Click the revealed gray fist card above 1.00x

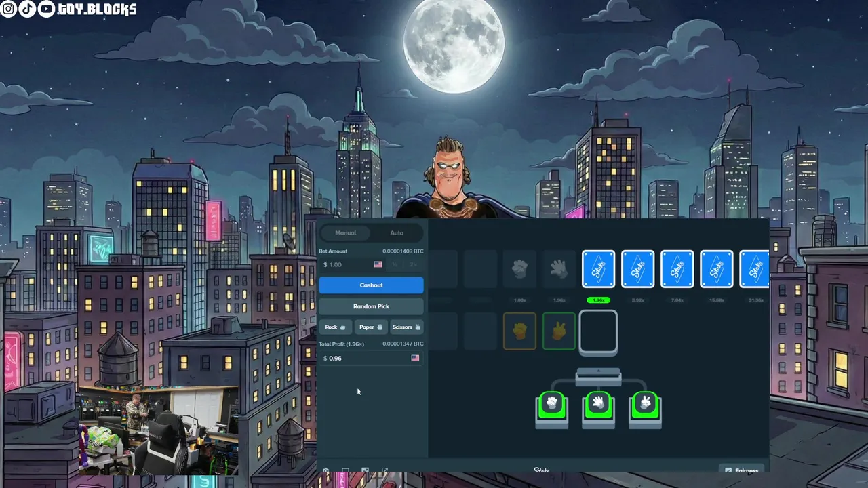coord(519,269)
